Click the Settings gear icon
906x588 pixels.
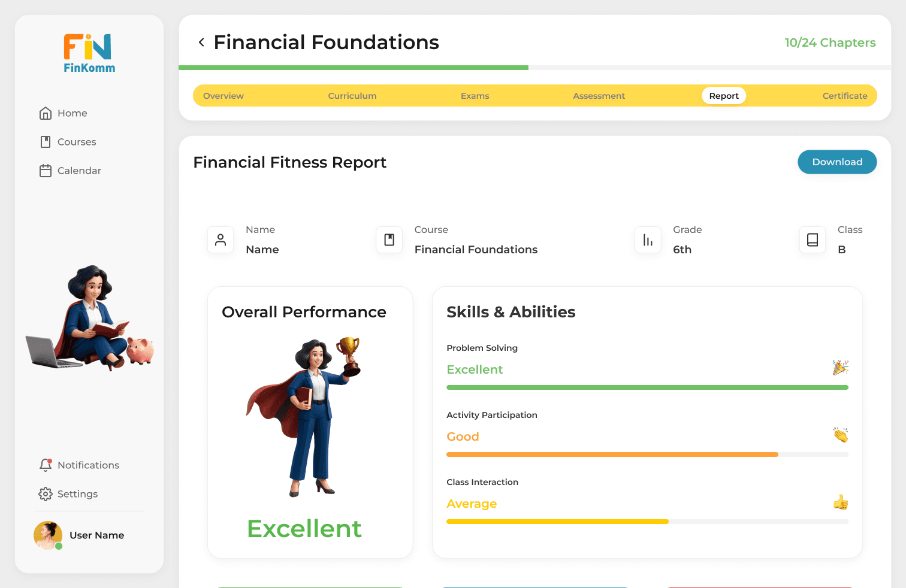(x=46, y=494)
